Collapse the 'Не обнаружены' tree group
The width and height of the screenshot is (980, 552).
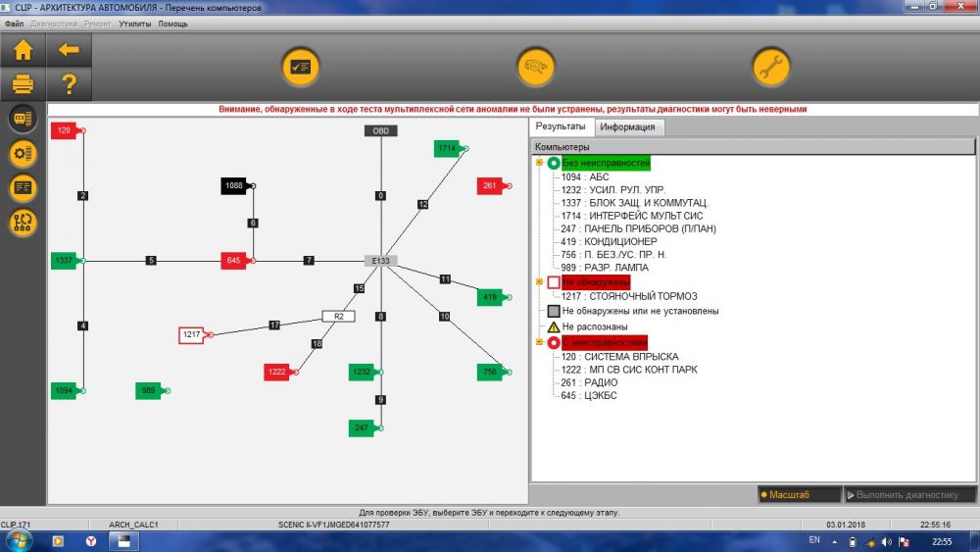539,282
